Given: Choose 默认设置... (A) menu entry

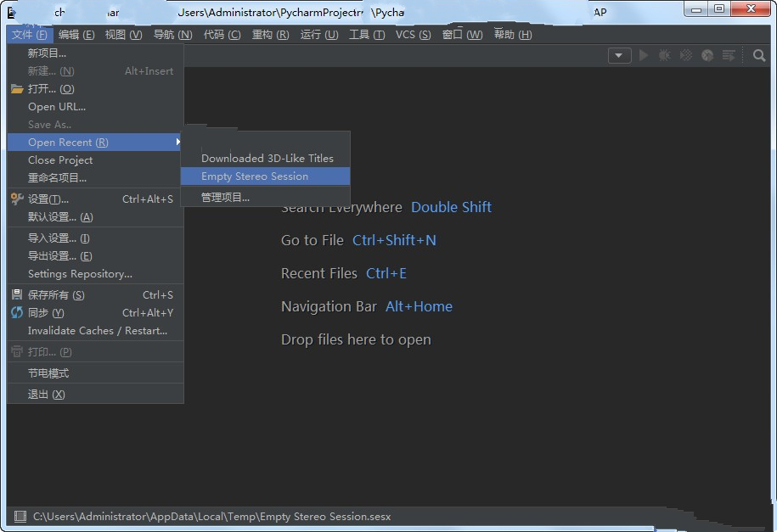Looking at the screenshot, I should tap(96, 217).
